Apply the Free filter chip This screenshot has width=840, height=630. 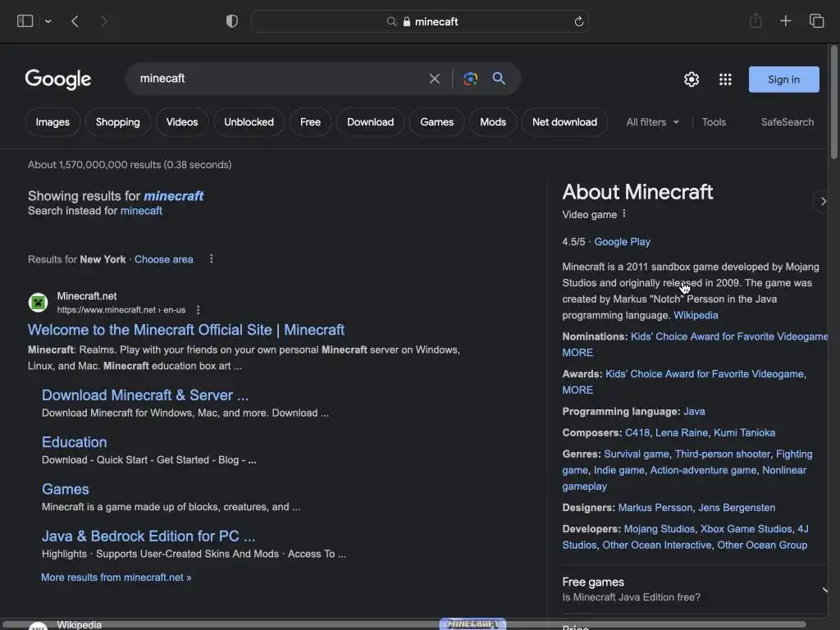[310, 122]
